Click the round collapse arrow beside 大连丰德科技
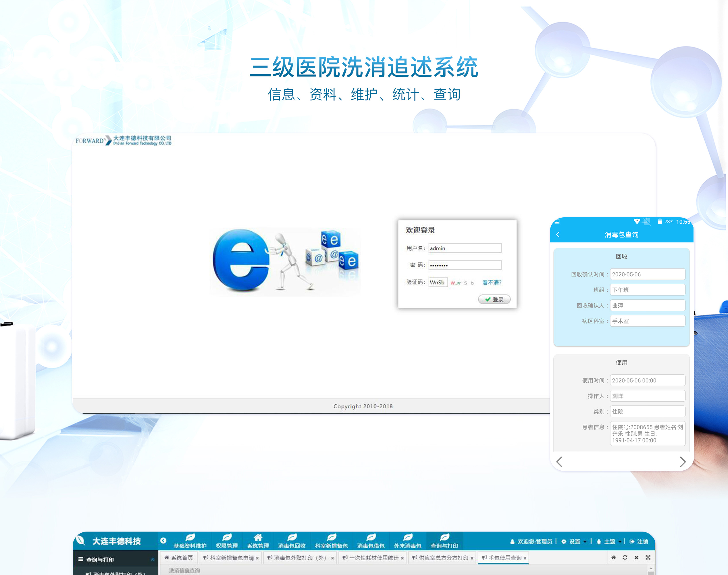 coord(163,540)
